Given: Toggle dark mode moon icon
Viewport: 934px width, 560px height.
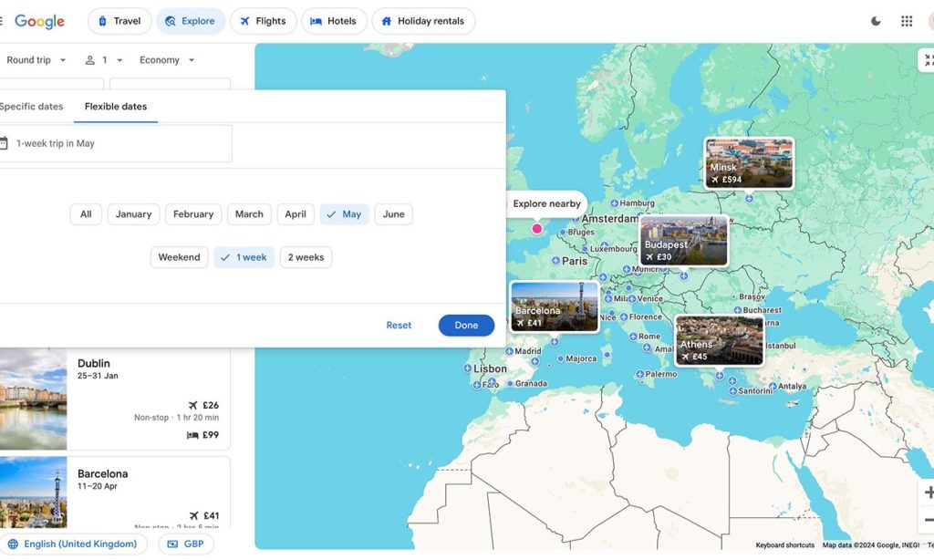Looking at the screenshot, I should 876,21.
